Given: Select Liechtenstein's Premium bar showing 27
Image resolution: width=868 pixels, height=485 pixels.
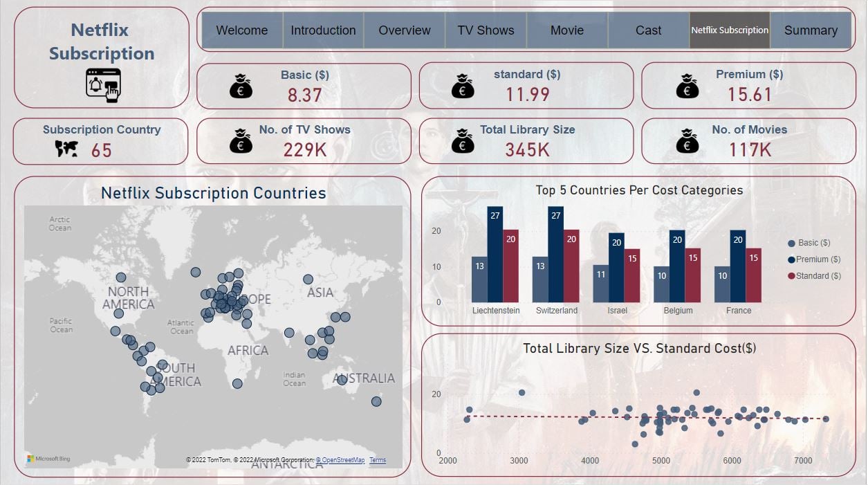Looking at the screenshot, I should pyautogui.click(x=495, y=255).
